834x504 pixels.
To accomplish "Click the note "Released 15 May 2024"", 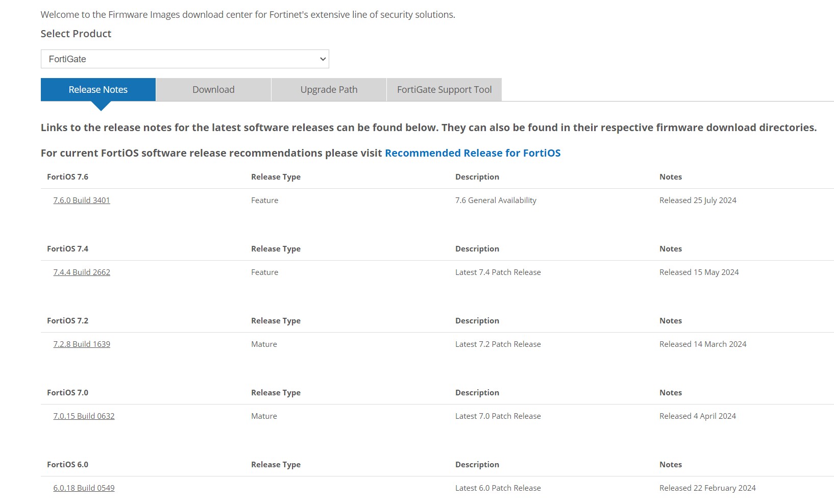I will [x=699, y=272].
